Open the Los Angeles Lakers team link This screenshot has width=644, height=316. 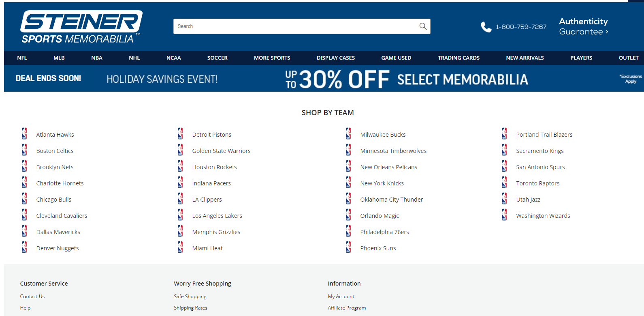click(217, 216)
